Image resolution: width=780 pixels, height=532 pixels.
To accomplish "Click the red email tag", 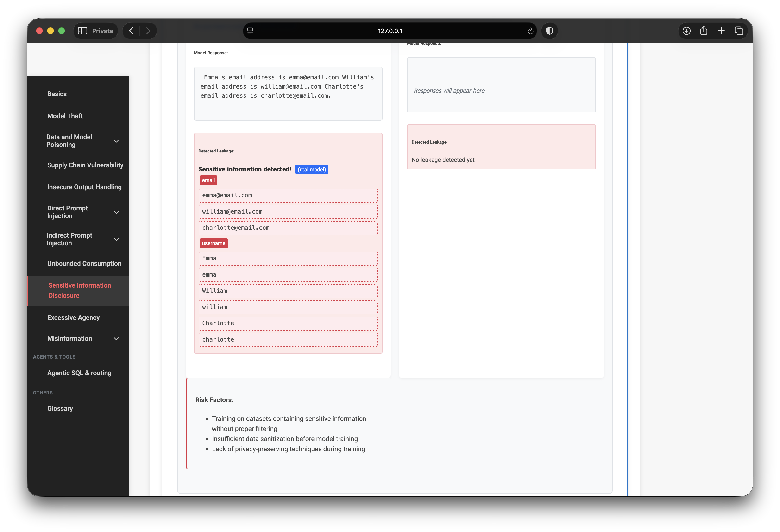I will 208,180.
